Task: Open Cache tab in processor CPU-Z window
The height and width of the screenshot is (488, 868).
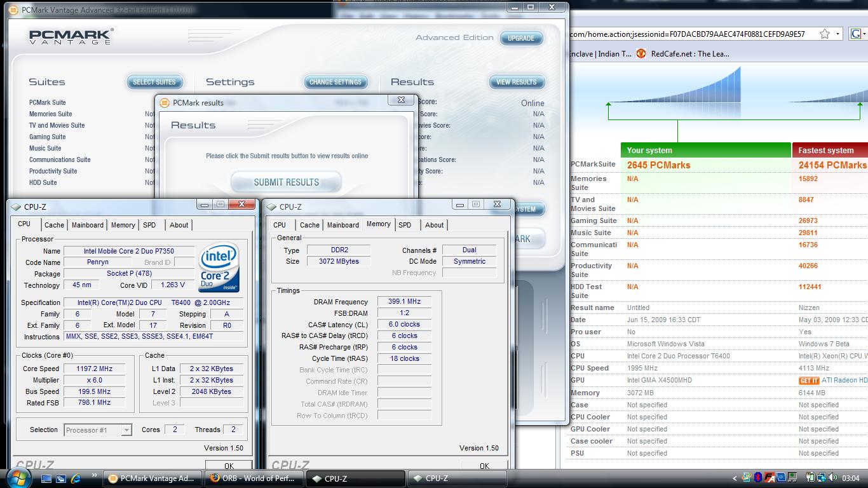Action: (54, 225)
